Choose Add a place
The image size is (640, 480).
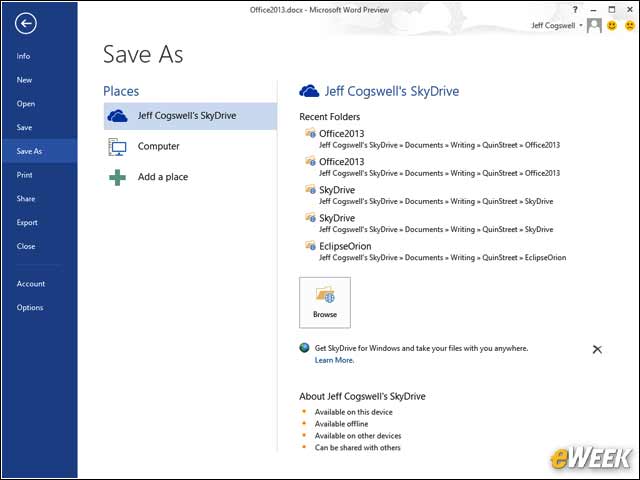(190, 178)
